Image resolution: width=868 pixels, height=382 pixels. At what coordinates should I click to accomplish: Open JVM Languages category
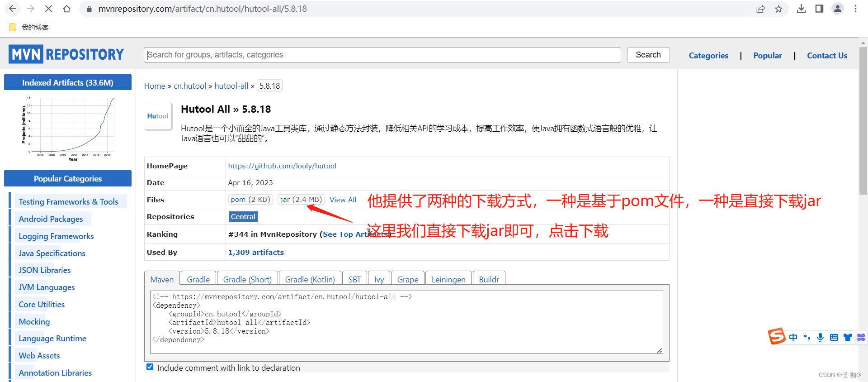coord(47,287)
